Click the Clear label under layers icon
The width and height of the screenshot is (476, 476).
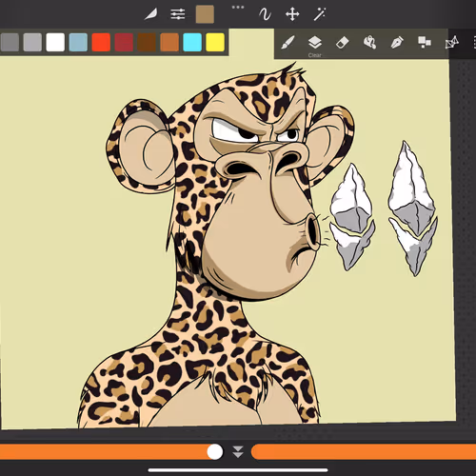pos(314,55)
